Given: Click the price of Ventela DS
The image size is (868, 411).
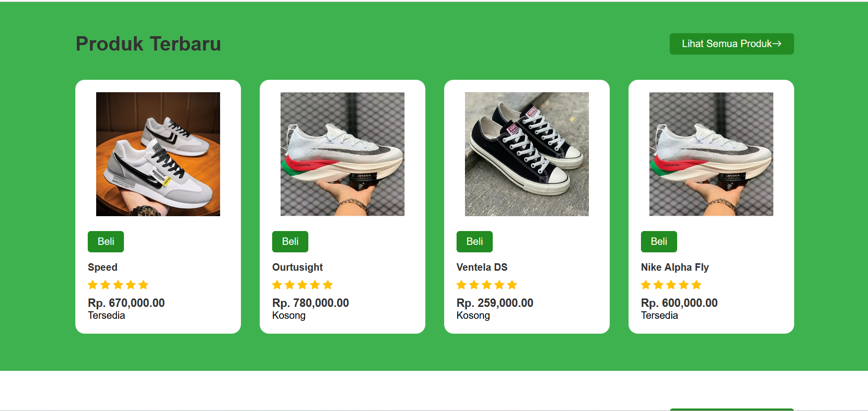Looking at the screenshot, I should pyautogui.click(x=495, y=302).
